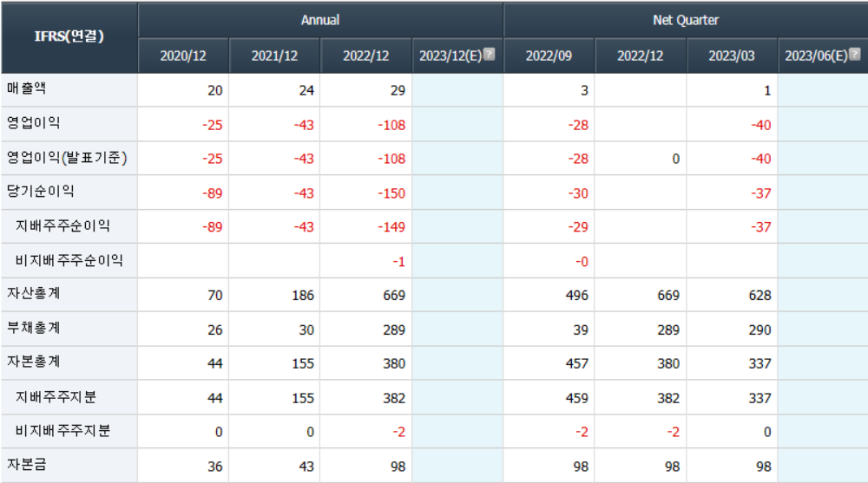868x483 pixels.
Task: Select the 매출액 row label
Action: 27,88
